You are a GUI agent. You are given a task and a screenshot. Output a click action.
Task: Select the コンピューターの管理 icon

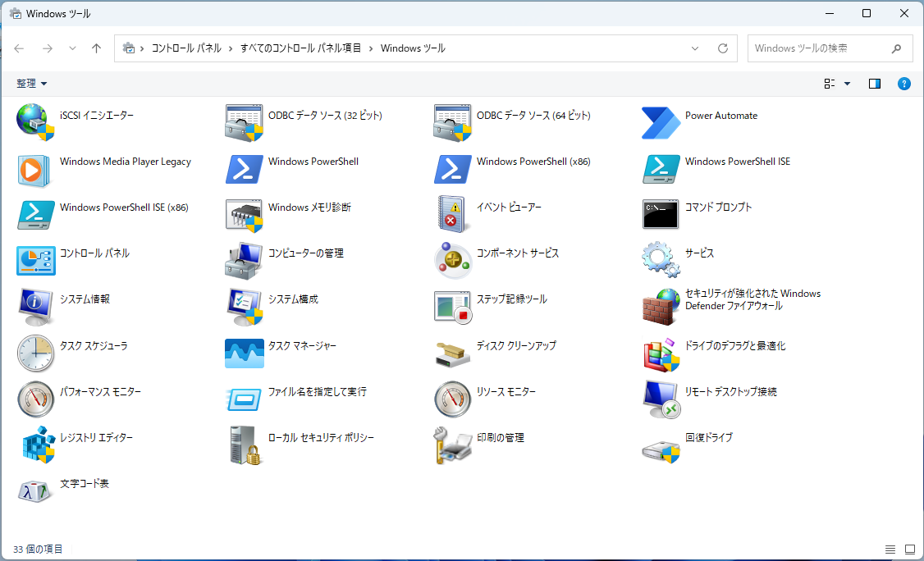tap(244, 261)
